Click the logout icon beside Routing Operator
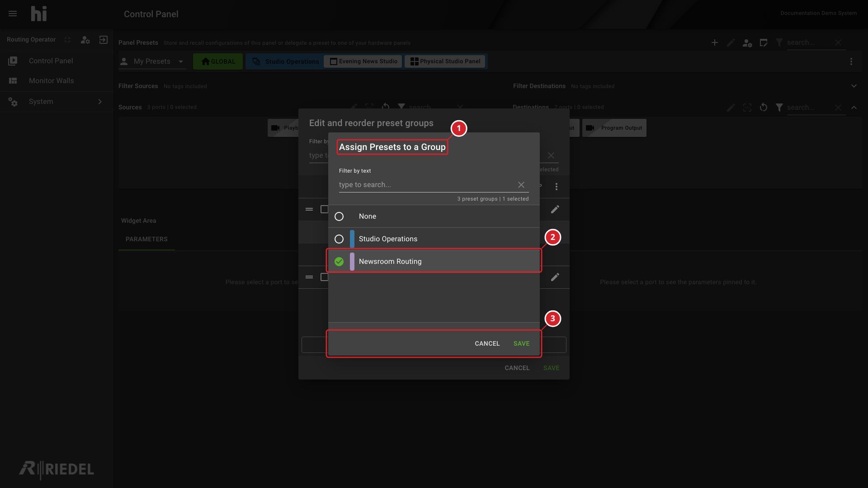 (104, 40)
